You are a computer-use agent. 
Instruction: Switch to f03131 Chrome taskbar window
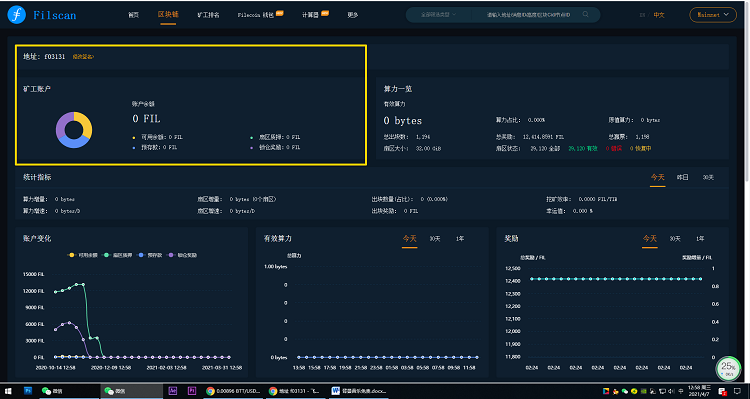[296, 391]
